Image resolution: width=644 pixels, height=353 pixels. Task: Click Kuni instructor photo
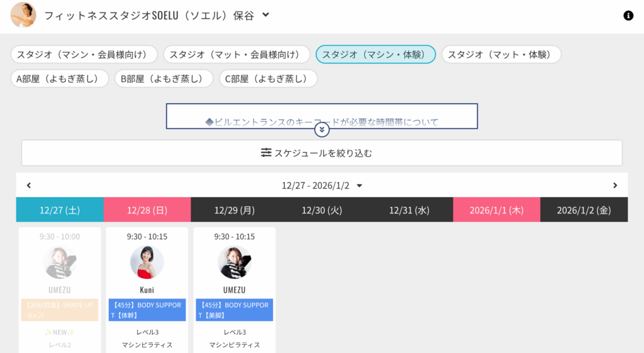[147, 262]
